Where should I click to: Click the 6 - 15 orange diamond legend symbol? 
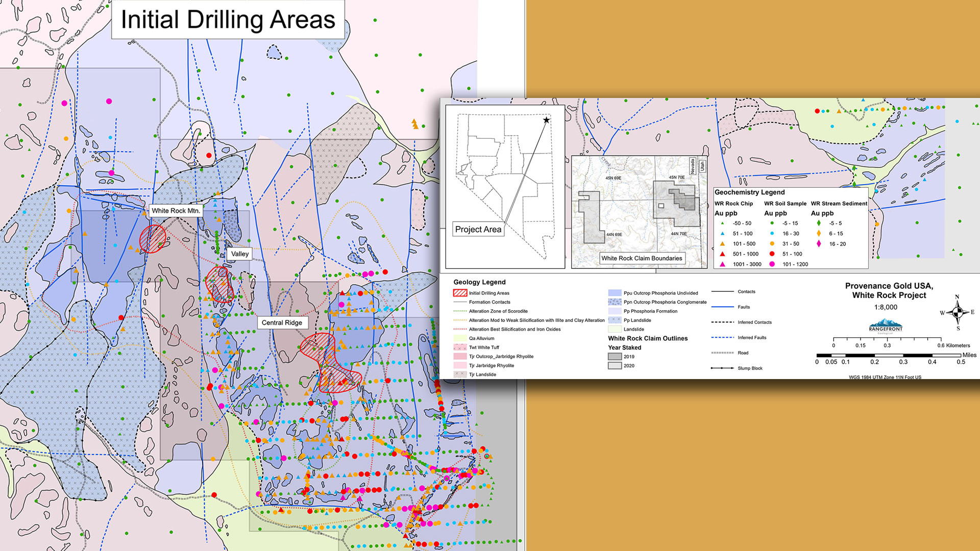(819, 234)
